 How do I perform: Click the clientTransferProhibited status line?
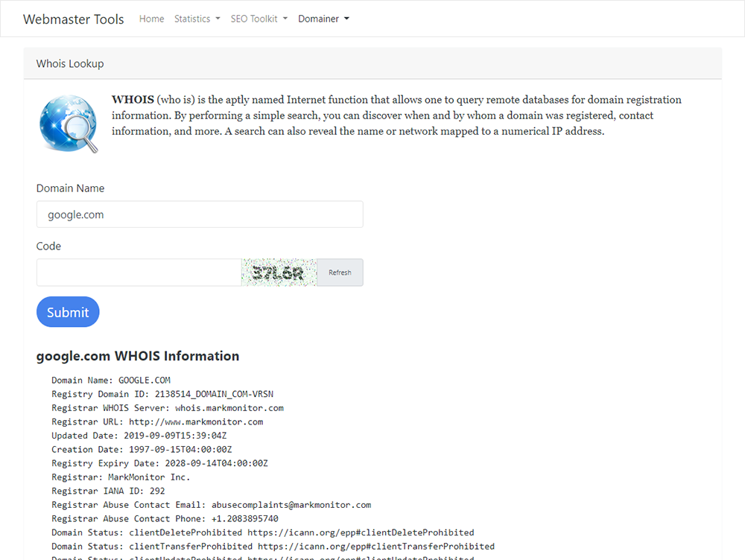point(273,546)
